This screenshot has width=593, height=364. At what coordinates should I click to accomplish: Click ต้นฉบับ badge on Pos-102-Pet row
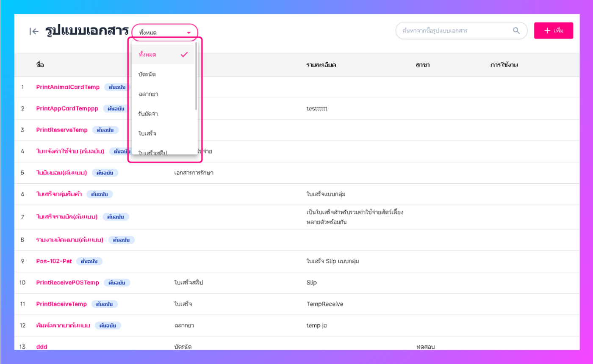[x=89, y=261]
